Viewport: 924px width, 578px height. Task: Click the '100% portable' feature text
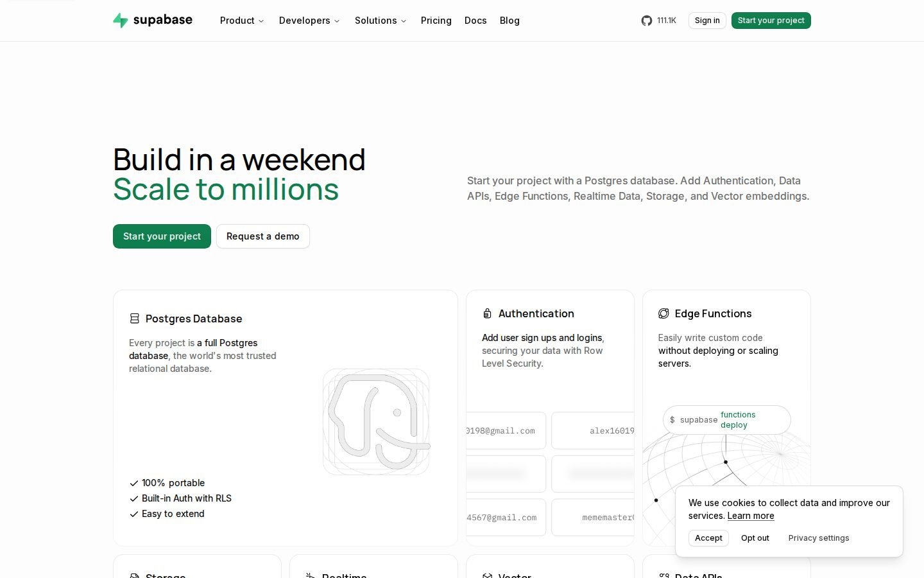tap(173, 483)
